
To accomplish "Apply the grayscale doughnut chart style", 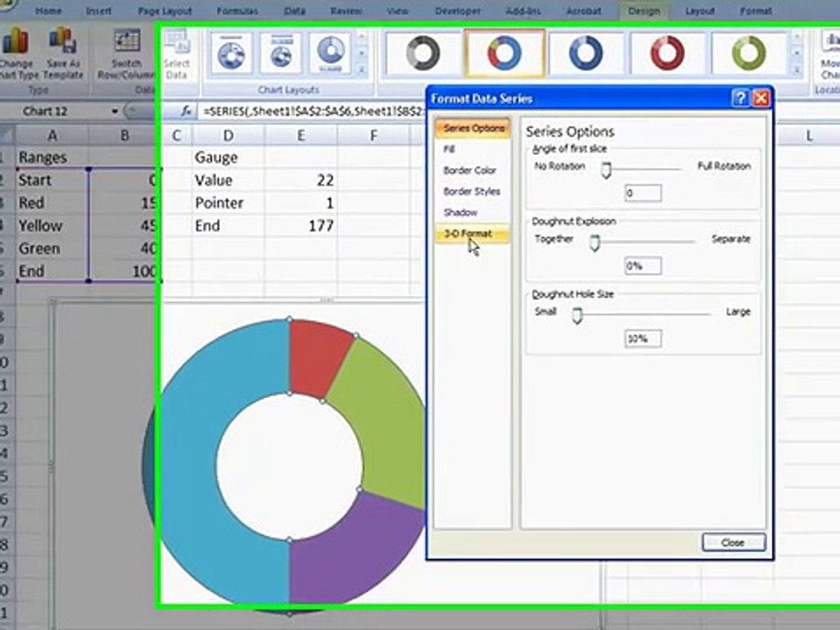I will (423, 53).
